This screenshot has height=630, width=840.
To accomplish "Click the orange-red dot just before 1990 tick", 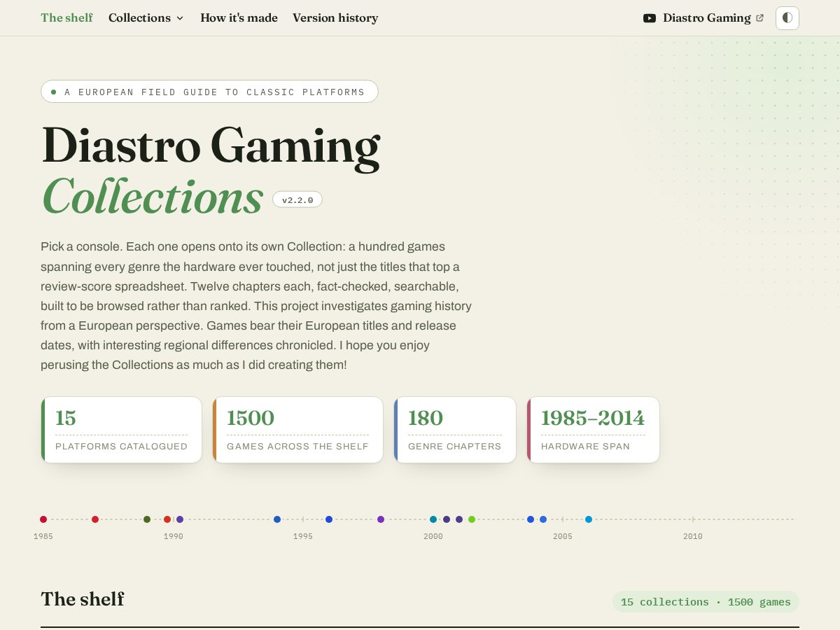I will click(x=167, y=519).
